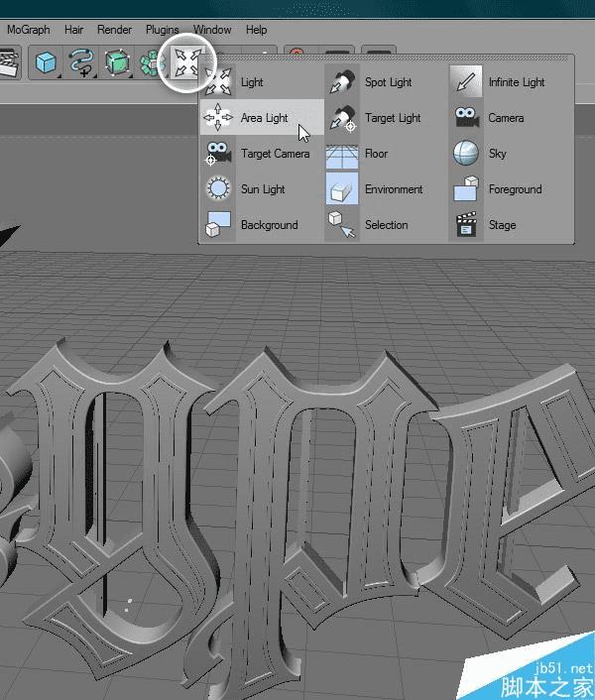Click the Infinite Light label

click(x=517, y=82)
